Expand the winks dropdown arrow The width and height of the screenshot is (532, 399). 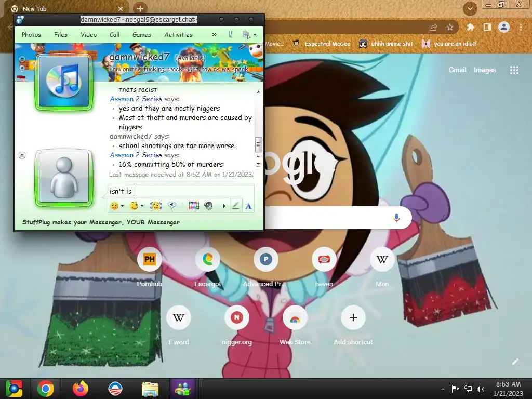click(x=142, y=206)
